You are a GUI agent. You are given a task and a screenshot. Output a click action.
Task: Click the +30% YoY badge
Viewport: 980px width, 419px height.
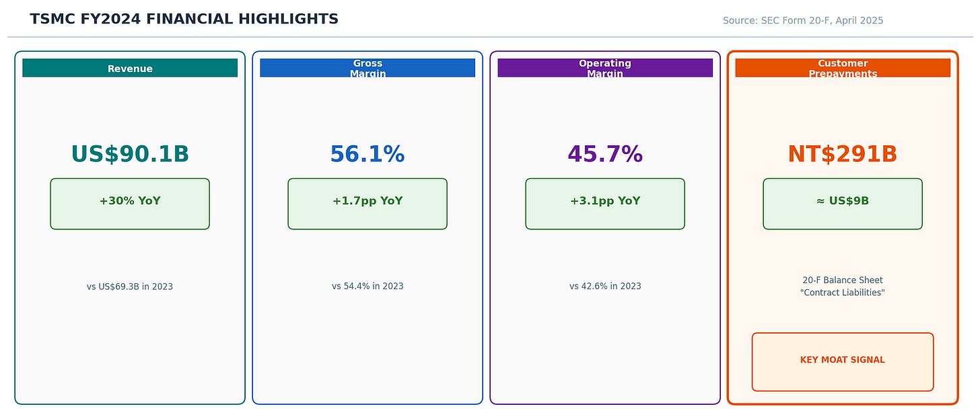(x=130, y=204)
